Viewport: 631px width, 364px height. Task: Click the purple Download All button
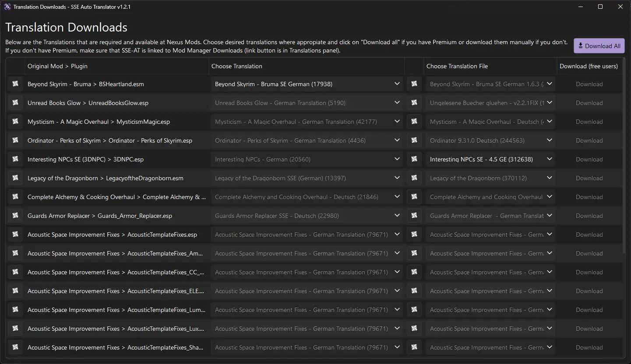pos(599,46)
